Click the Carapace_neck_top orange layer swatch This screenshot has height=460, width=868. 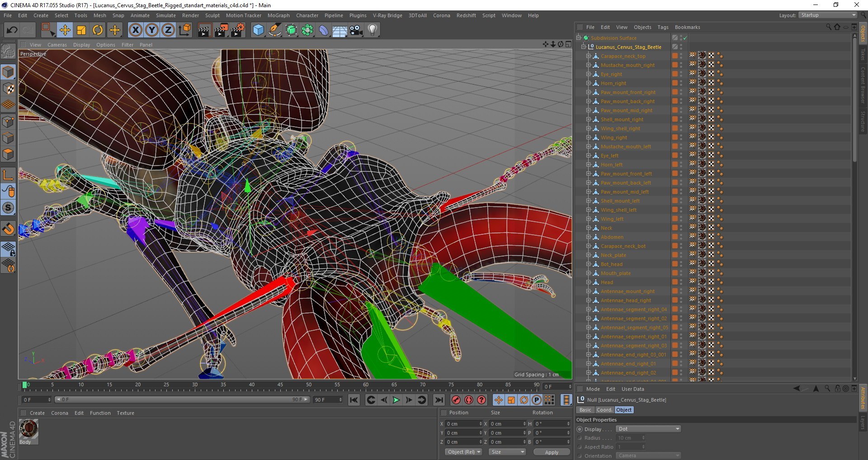(x=675, y=56)
